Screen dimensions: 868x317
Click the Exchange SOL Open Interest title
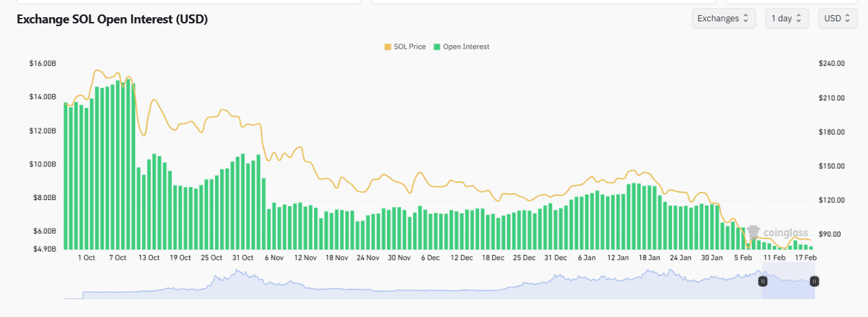point(112,19)
